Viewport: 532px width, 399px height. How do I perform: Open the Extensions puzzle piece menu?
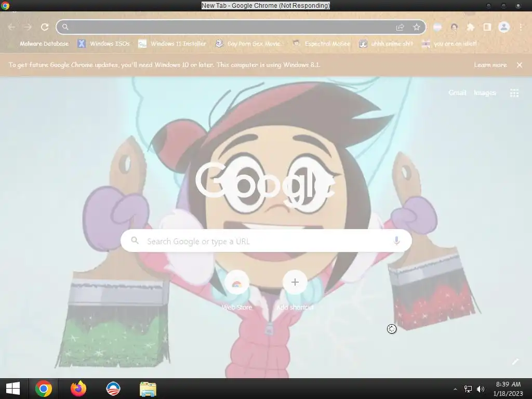click(471, 27)
